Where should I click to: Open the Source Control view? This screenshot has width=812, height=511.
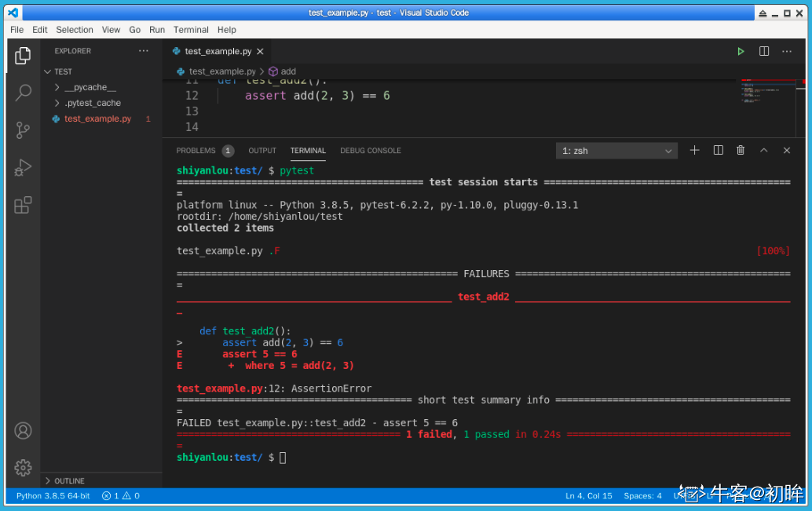(x=23, y=130)
